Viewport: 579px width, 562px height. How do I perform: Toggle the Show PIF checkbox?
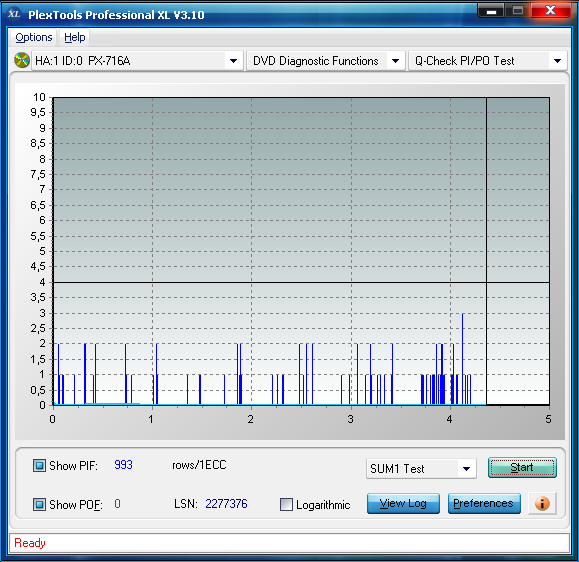click(x=39, y=465)
